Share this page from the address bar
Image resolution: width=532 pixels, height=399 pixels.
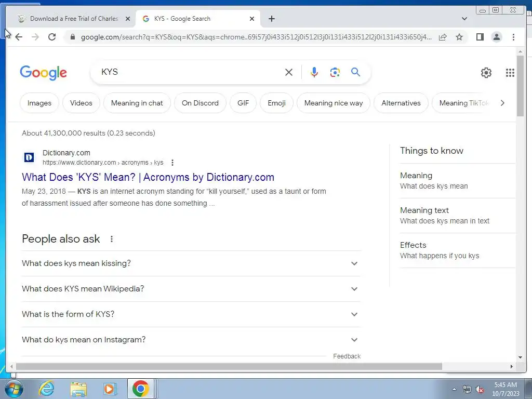(x=443, y=37)
